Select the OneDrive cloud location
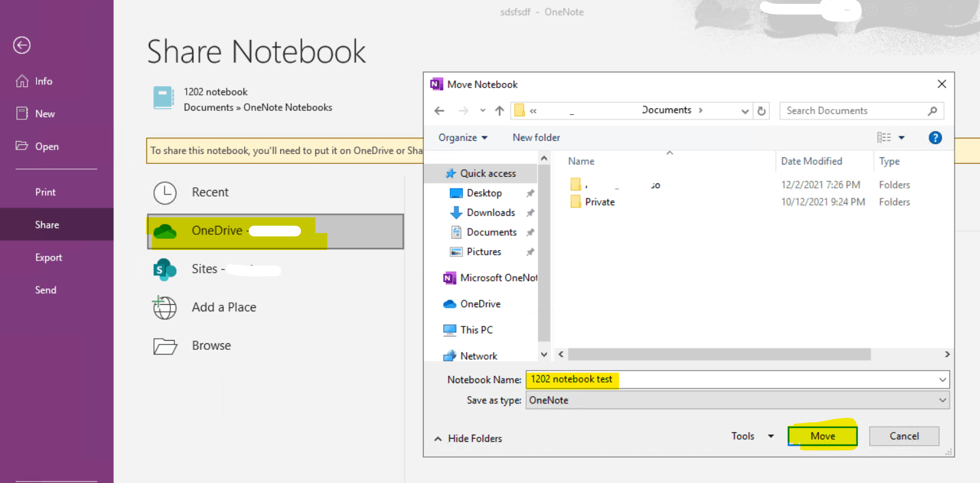The width and height of the screenshot is (980, 483). pyautogui.click(x=276, y=231)
